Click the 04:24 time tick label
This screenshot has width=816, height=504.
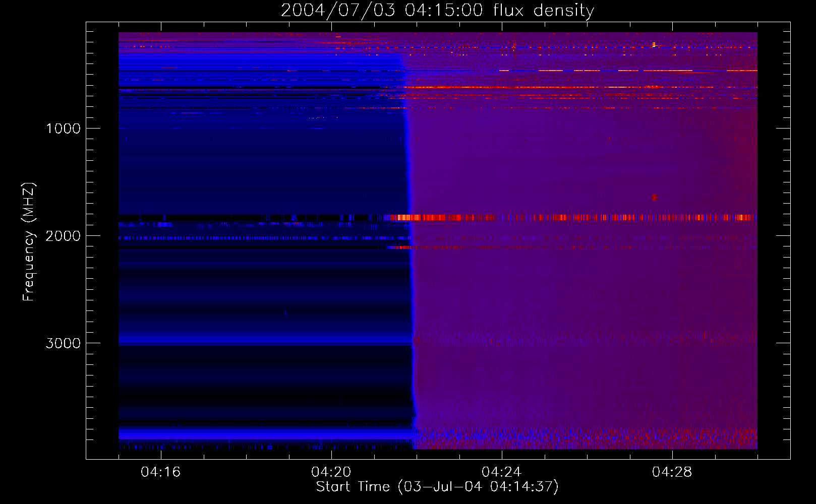(x=501, y=472)
